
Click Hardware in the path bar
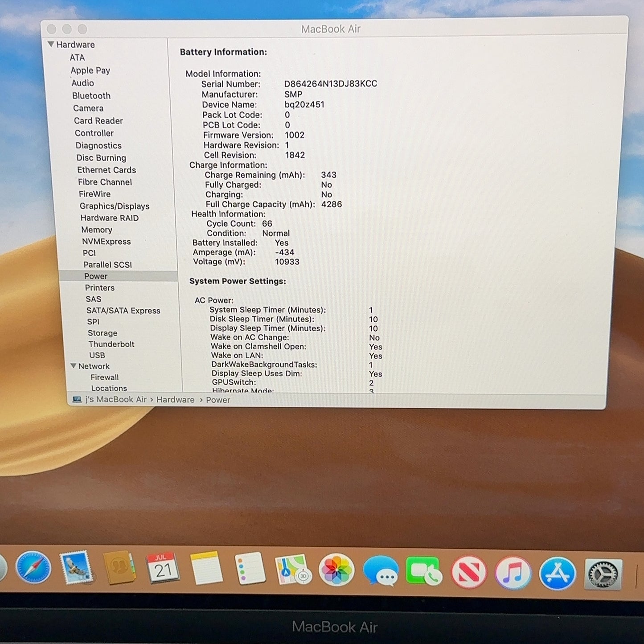(x=175, y=400)
